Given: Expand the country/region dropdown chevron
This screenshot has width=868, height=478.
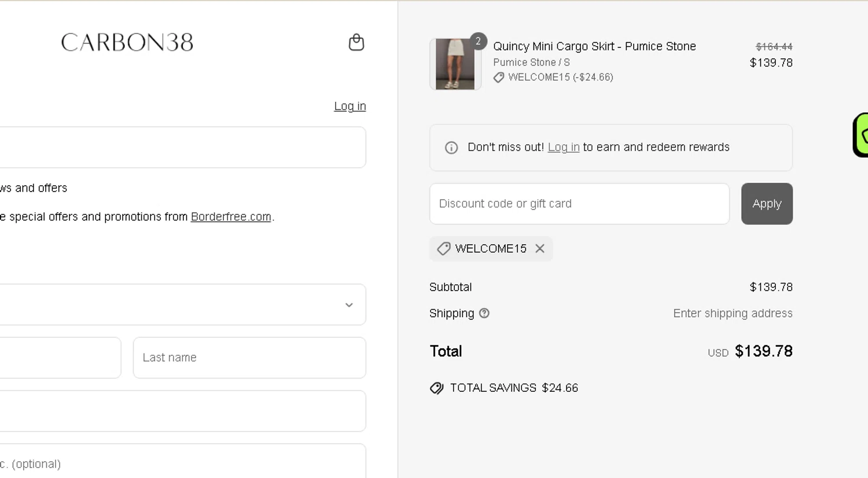Looking at the screenshot, I should (349, 305).
